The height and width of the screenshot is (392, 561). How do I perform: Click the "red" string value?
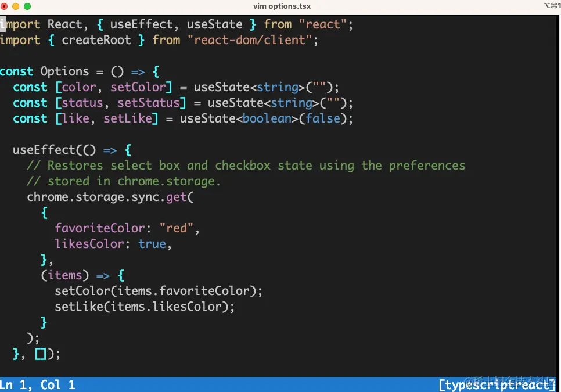click(177, 228)
